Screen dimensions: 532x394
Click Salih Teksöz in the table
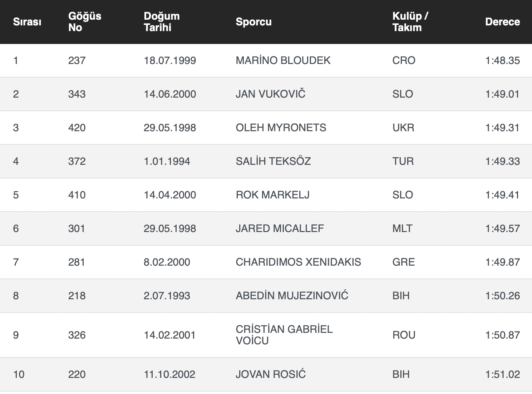[273, 161]
